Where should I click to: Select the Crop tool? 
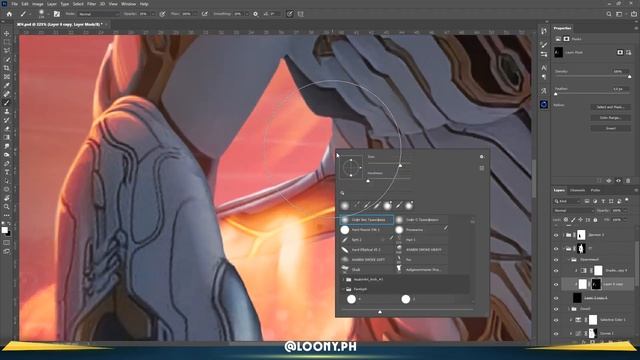tap(7, 68)
